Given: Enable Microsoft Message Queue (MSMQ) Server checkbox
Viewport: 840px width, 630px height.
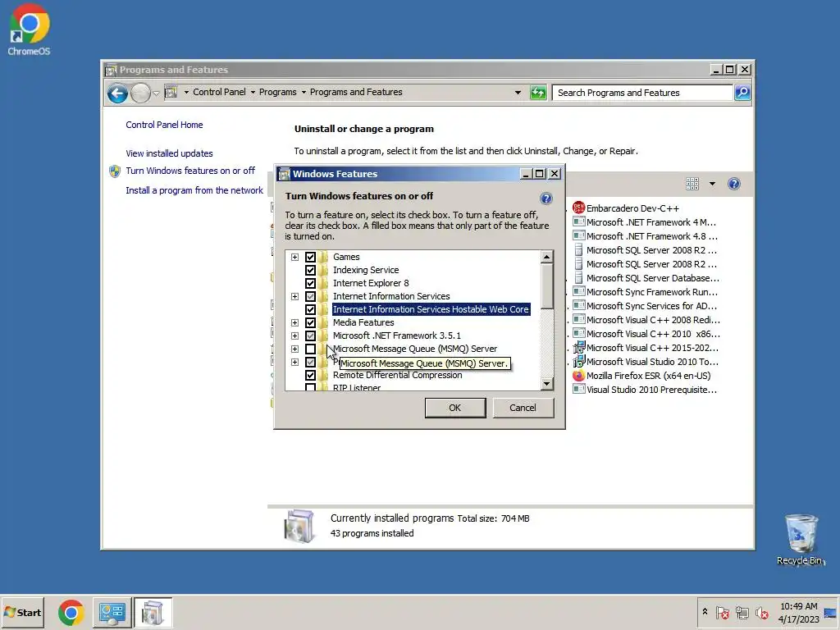Looking at the screenshot, I should pos(310,349).
